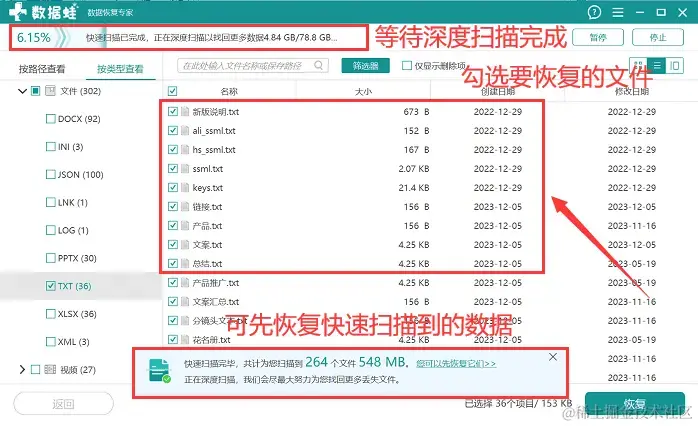
Task: Click the document icon in scan notification
Action: click(x=159, y=370)
